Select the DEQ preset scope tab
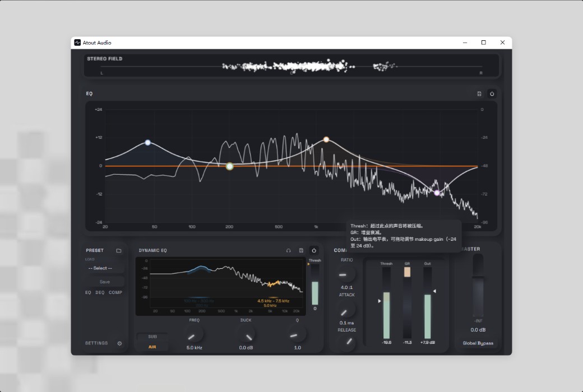 click(100, 292)
